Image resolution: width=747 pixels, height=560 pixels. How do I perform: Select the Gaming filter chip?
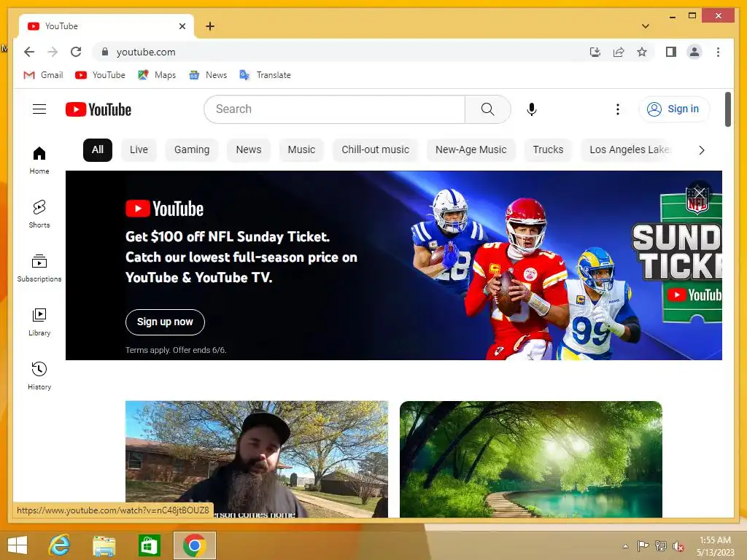click(x=192, y=150)
